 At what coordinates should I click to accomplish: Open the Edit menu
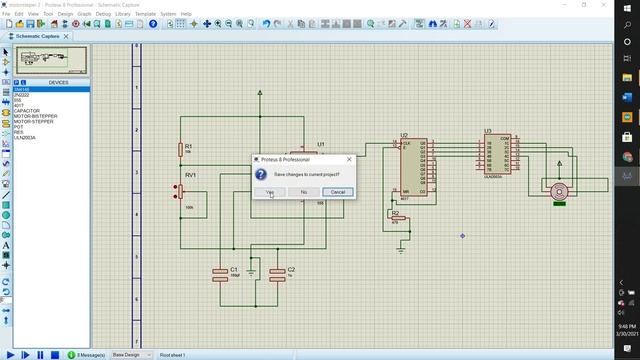19,14
